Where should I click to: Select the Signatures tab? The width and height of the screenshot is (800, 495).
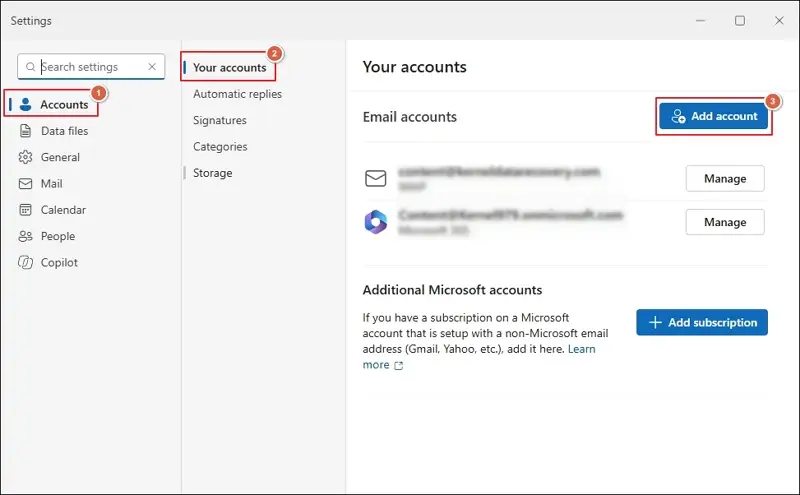(219, 120)
